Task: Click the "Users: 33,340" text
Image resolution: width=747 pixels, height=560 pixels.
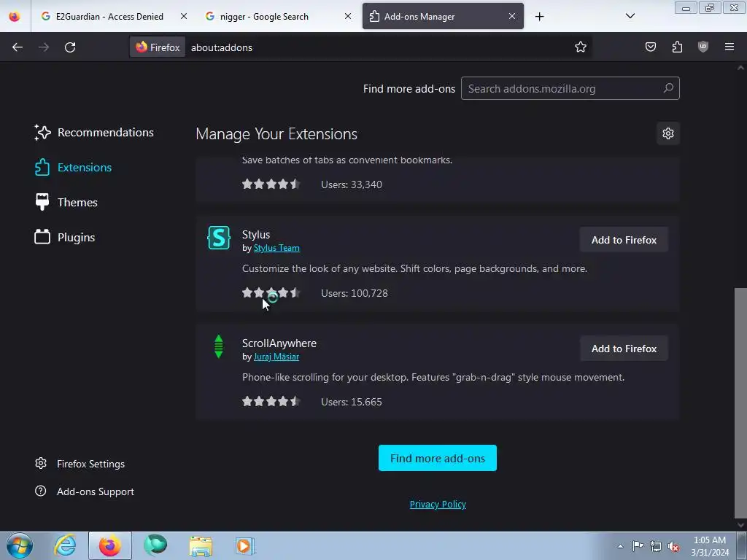Action: coord(352,184)
